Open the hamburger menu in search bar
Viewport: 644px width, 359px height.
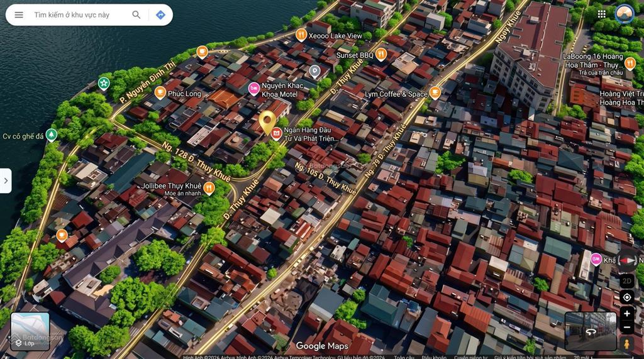coord(19,15)
